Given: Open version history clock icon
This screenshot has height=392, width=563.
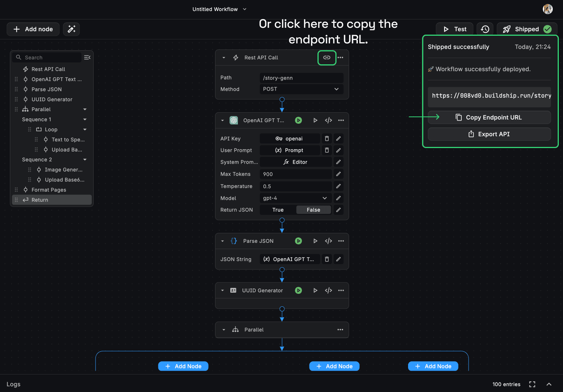Looking at the screenshot, I should pos(485,29).
